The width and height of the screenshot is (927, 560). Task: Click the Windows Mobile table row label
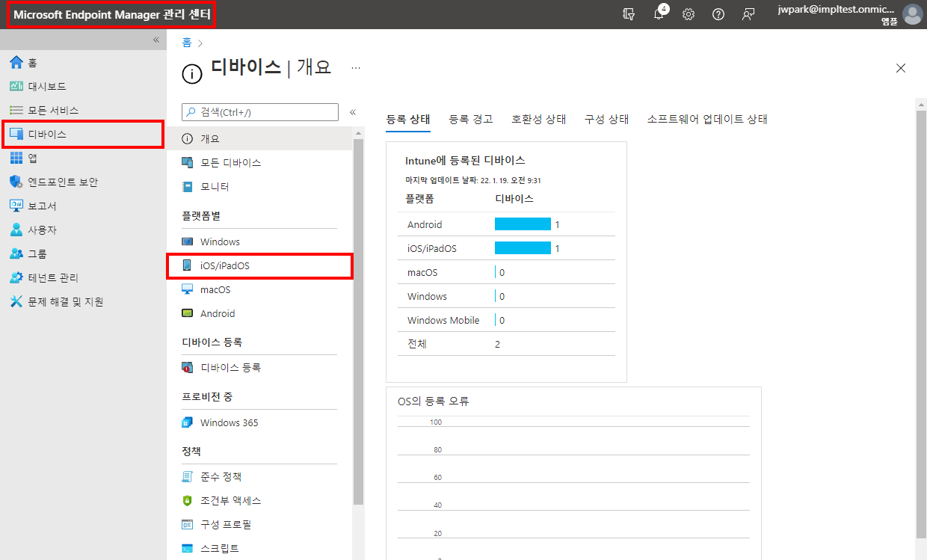pyautogui.click(x=443, y=320)
